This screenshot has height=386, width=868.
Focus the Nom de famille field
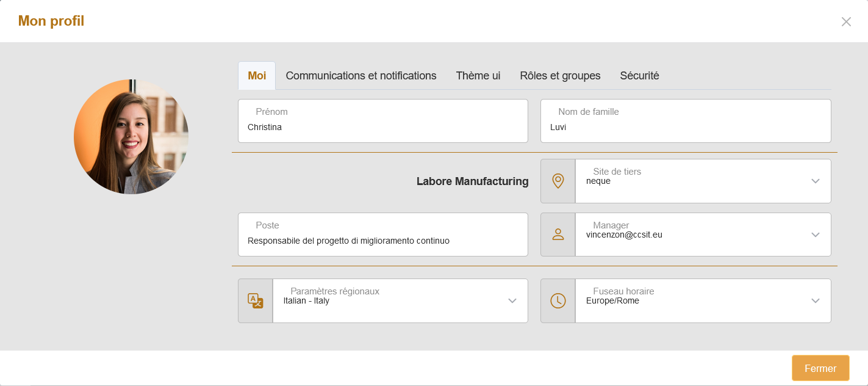coord(685,127)
